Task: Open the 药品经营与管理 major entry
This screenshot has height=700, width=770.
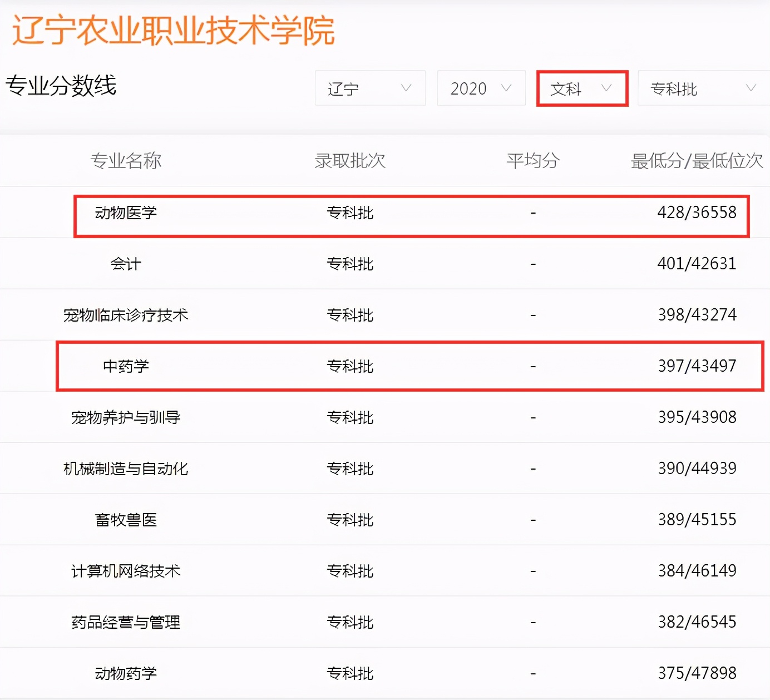Action: coord(125,622)
